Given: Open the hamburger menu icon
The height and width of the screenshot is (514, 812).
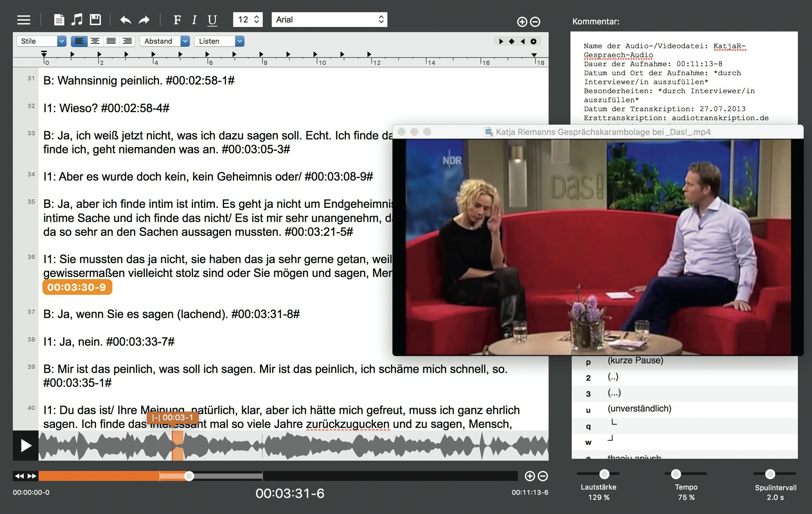Looking at the screenshot, I should point(23,20).
